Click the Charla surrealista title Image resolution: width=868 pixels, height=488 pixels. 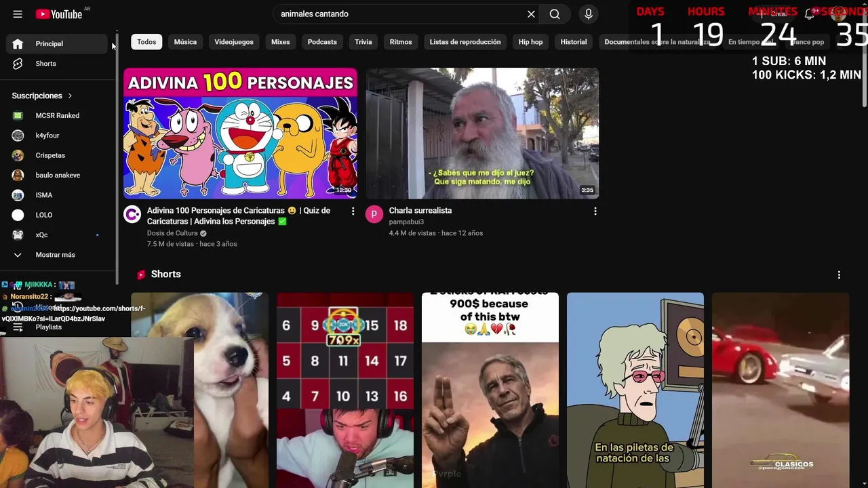[x=420, y=211]
